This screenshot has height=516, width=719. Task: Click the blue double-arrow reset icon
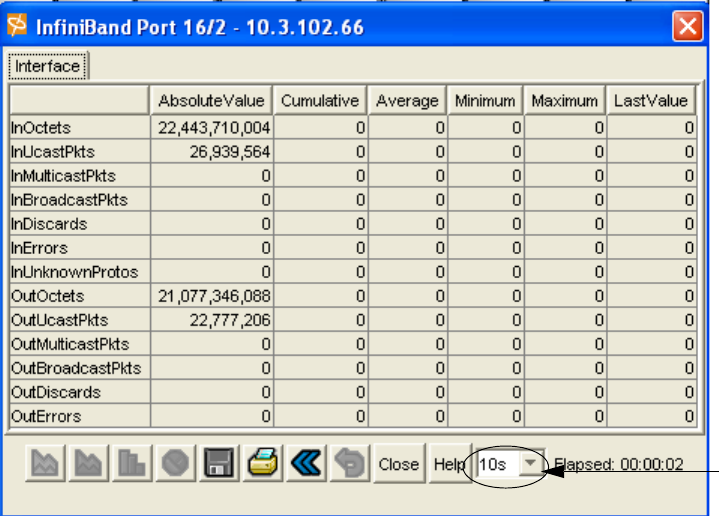pos(306,463)
